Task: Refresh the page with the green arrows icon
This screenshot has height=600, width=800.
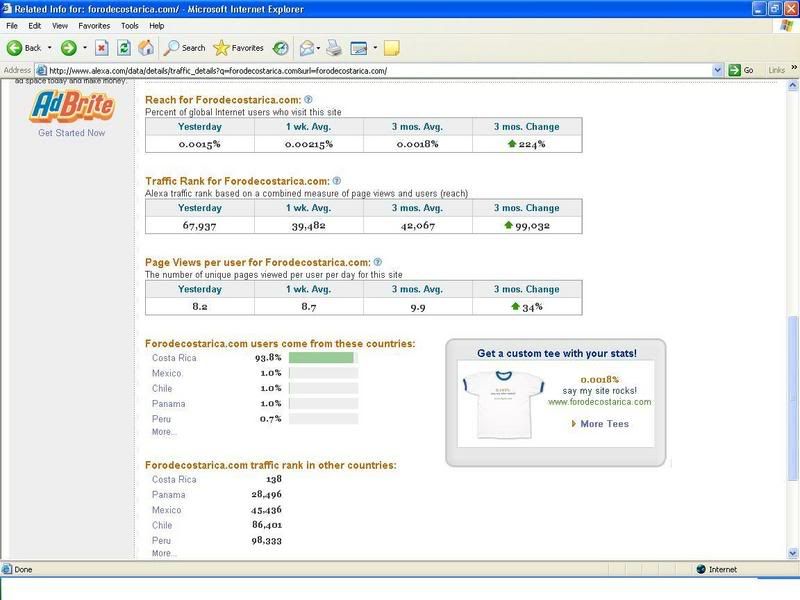Action: click(124, 48)
